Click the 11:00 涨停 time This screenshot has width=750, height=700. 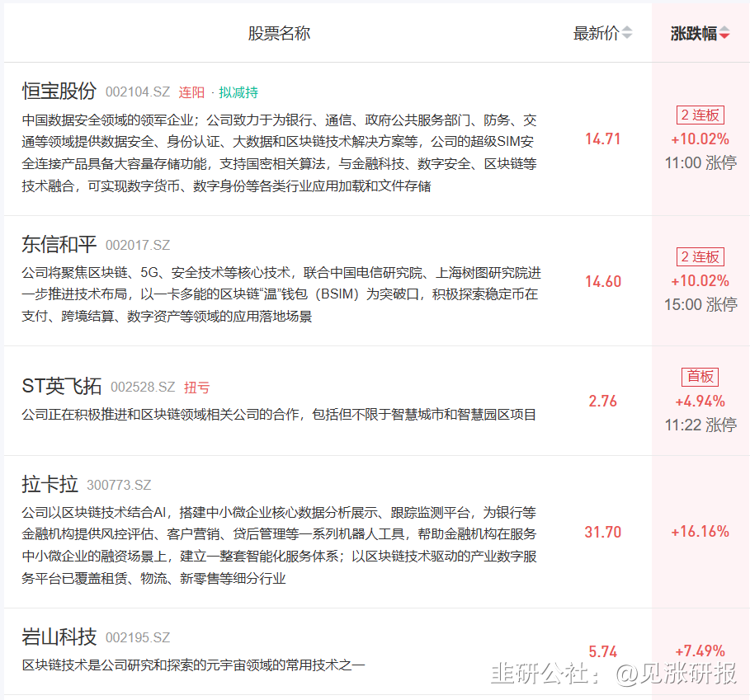point(700,163)
